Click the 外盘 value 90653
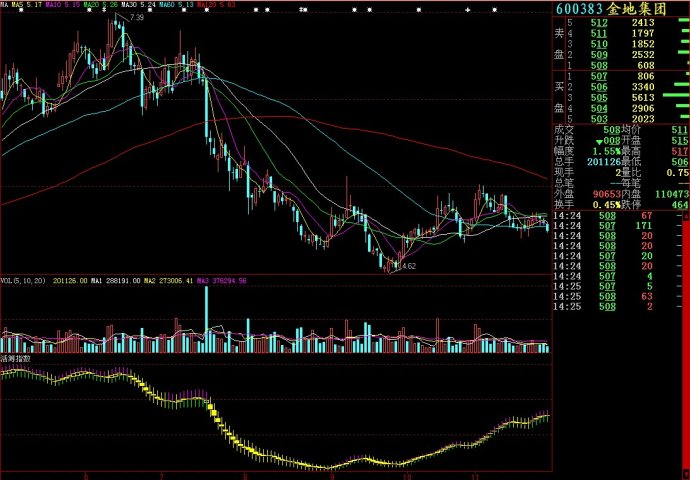The width and height of the screenshot is (690, 480). pos(606,194)
